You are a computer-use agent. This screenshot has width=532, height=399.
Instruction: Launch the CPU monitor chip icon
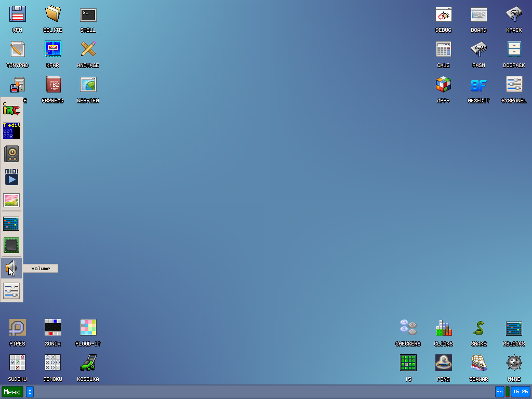click(x=11, y=245)
